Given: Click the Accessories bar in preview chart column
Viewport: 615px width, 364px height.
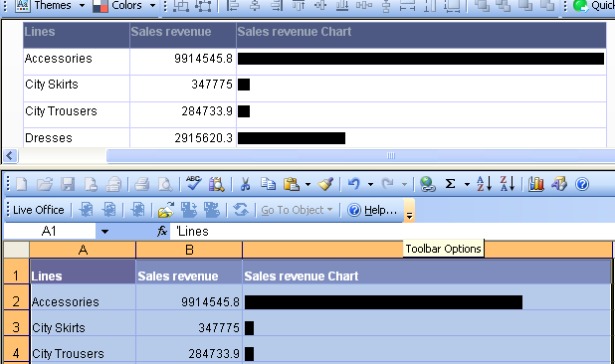Looking at the screenshot, I should coord(421,59).
